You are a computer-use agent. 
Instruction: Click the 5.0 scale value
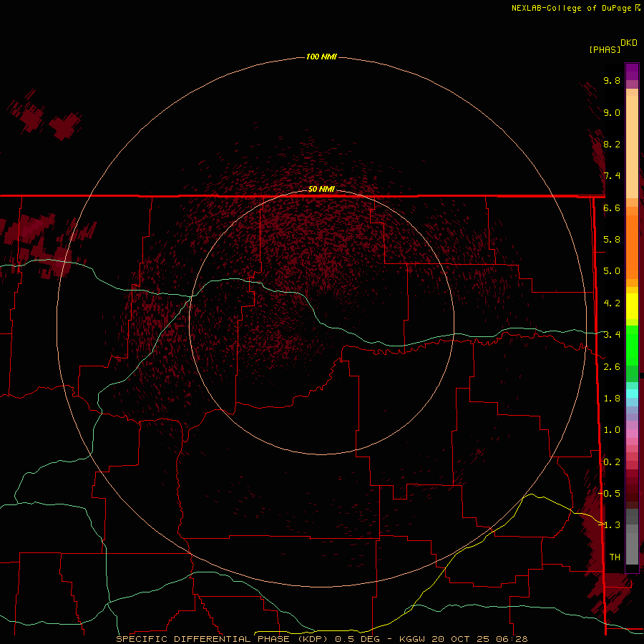click(x=612, y=271)
